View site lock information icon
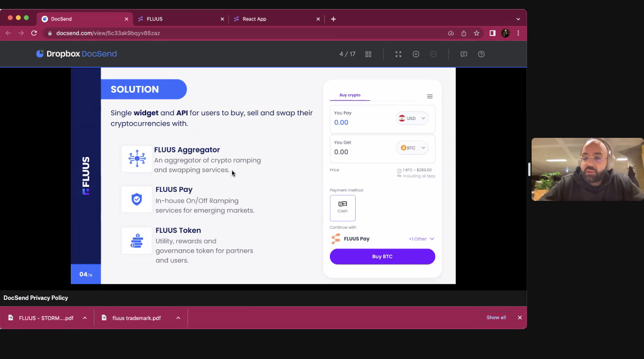Screen dimensions: 644x359 point(50,33)
